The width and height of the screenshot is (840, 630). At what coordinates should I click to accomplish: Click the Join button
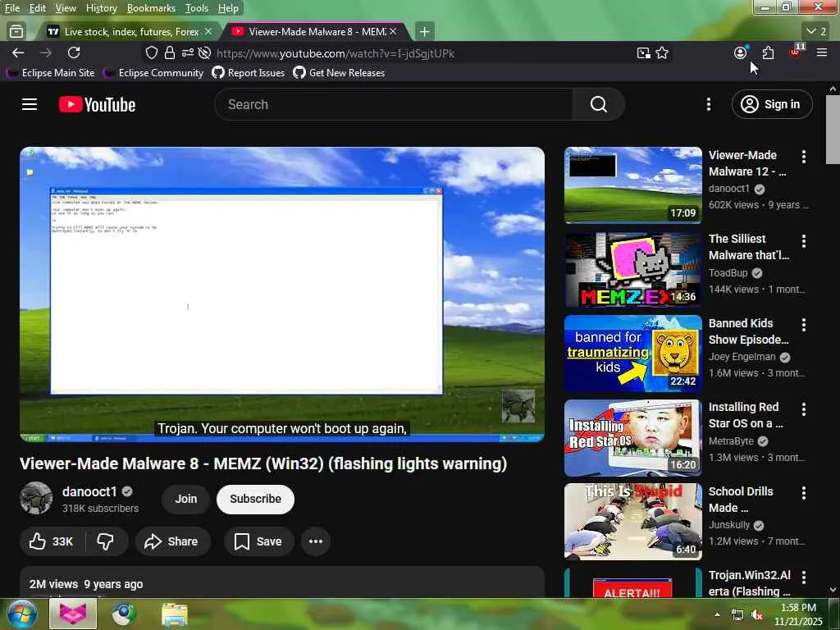(186, 499)
